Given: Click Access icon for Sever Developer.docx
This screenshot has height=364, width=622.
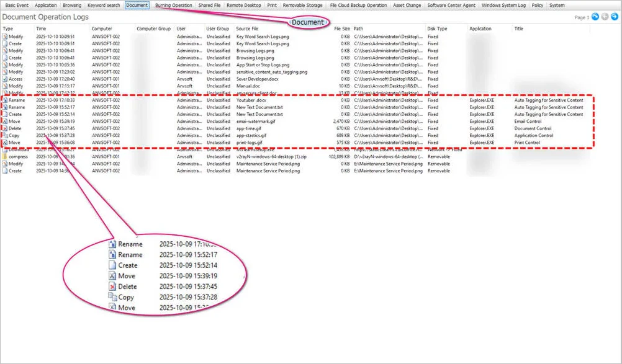Looking at the screenshot, I should pyautogui.click(x=5, y=79).
